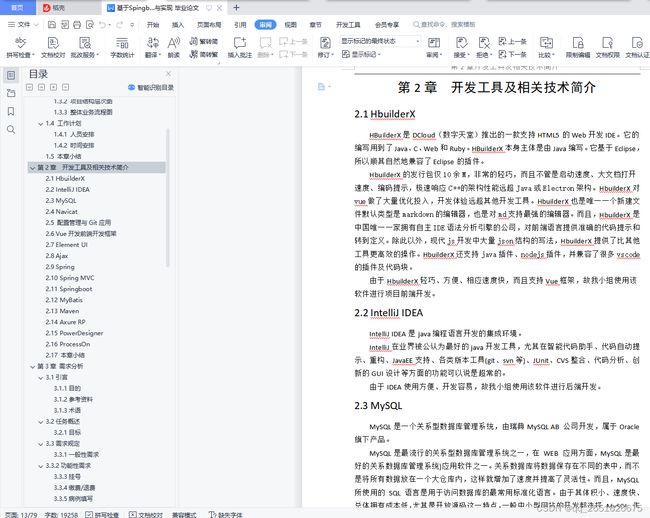Open 文档认证 document certification
This screenshot has height=518, width=650.
tap(638, 47)
